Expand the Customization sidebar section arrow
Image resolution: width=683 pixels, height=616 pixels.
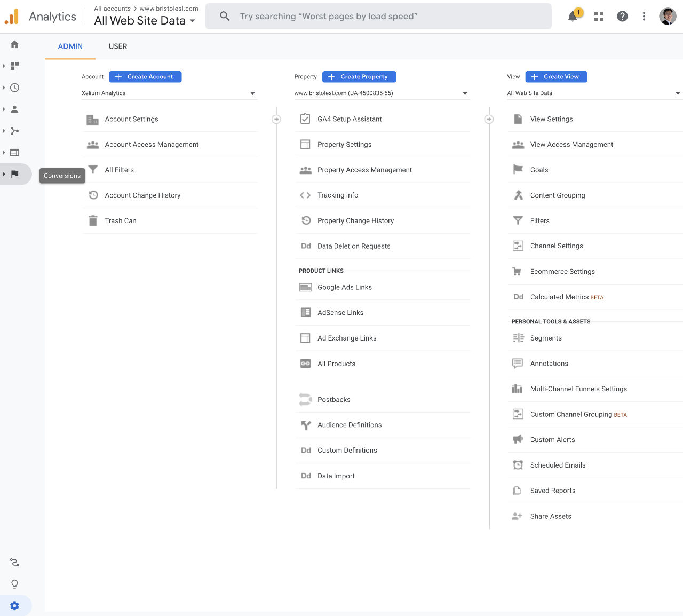coord(4,66)
